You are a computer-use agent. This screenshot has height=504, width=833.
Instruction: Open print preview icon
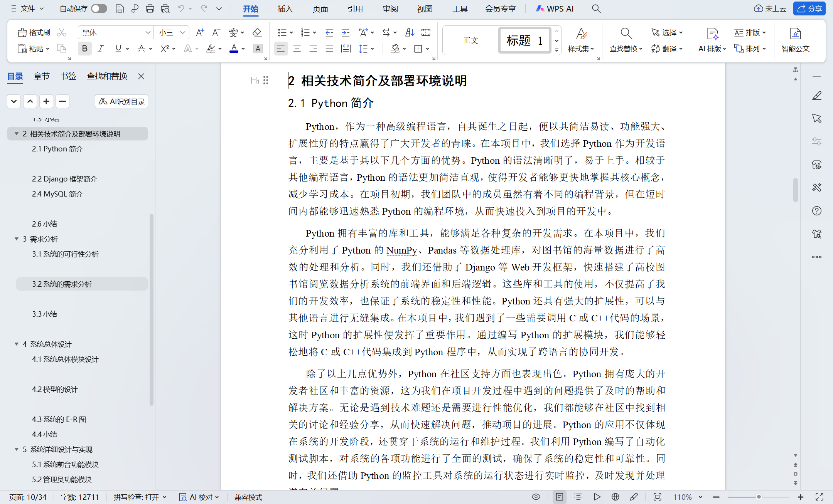click(x=165, y=8)
